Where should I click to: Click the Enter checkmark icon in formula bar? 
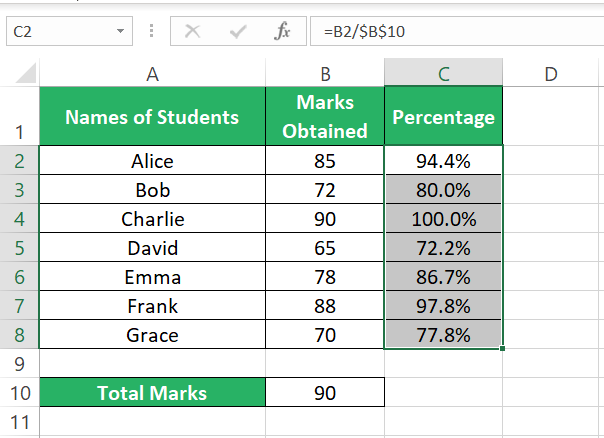click(238, 32)
